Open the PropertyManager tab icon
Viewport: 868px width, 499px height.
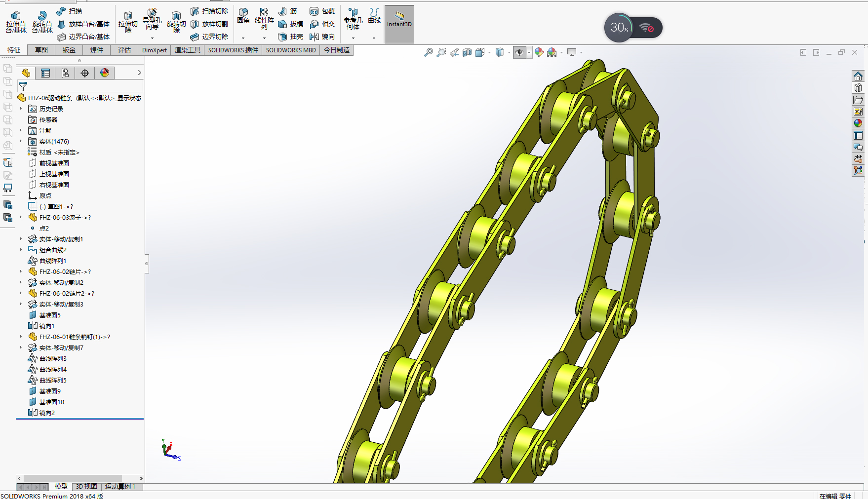tap(45, 73)
